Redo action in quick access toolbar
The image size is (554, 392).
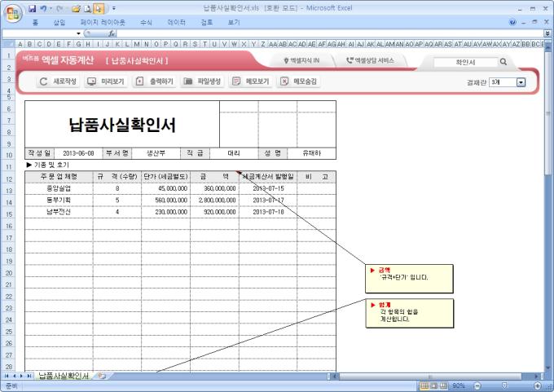59,8
